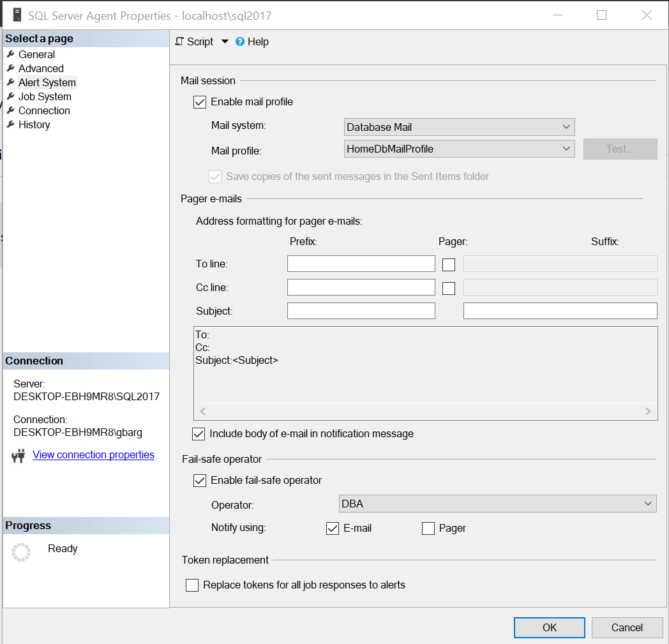Click the horizontal scrollbar in preview box

click(x=425, y=412)
